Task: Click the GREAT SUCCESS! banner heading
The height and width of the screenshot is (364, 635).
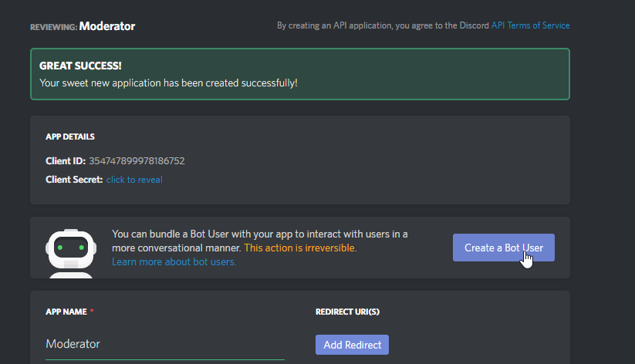Action: click(80, 66)
